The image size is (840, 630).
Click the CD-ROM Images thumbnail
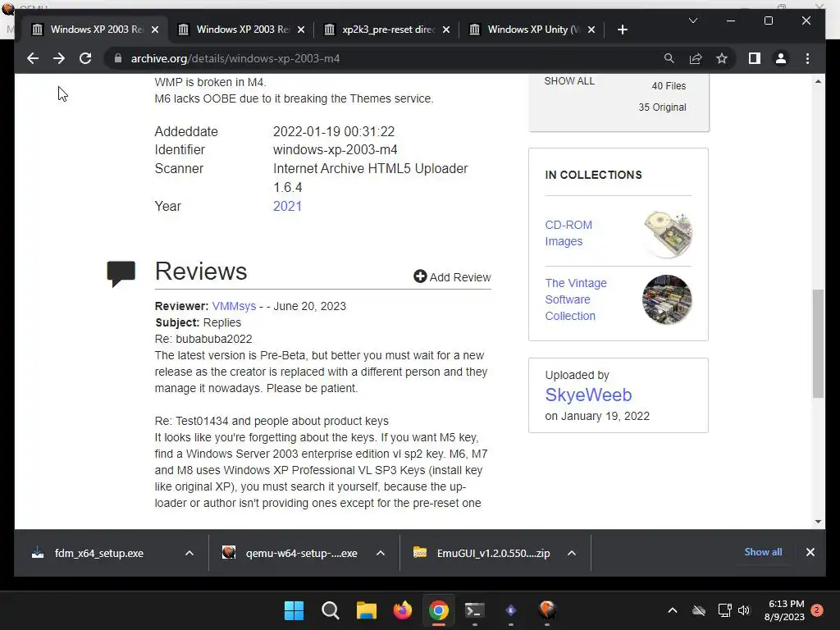[x=668, y=234]
